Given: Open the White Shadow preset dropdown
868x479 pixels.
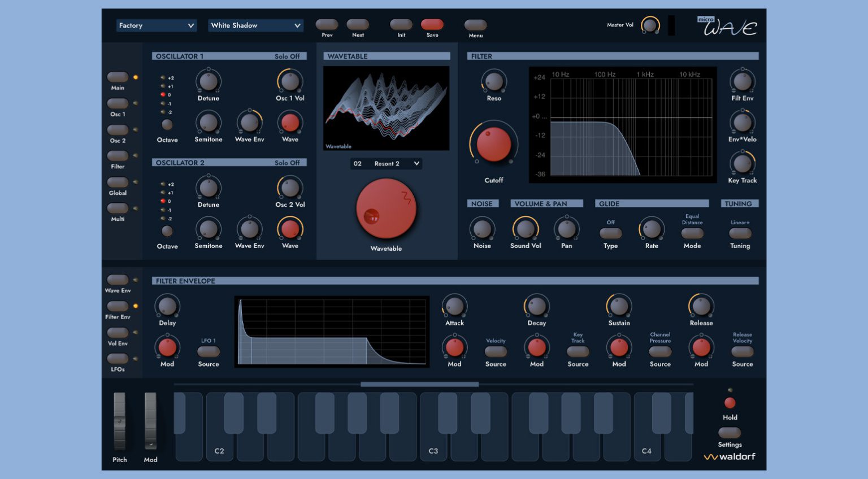Looking at the screenshot, I should tap(255, 25).
